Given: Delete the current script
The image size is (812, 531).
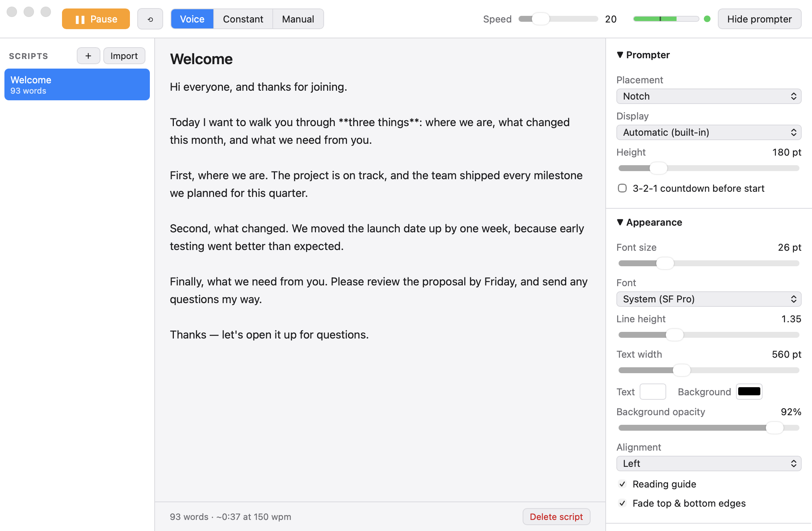Looking at the screenshot, I should coord(556,517).
